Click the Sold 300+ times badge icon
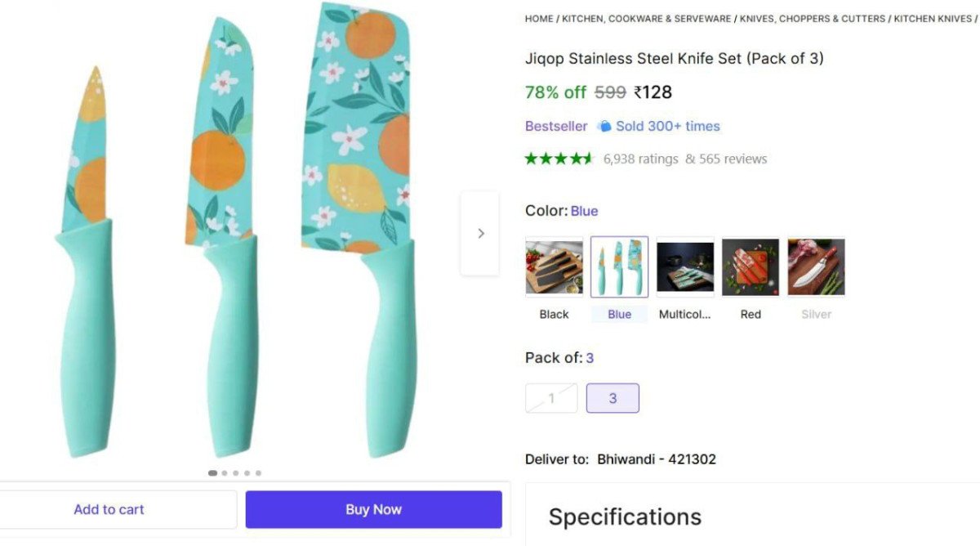 [x=604, y=126]
